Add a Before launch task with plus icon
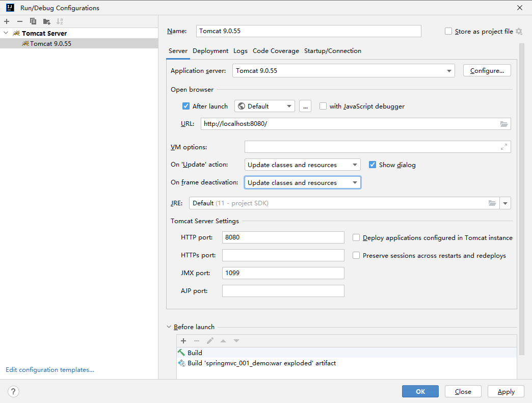The height and width of the screenshot is (403, 532). click(x=183, y=340)
